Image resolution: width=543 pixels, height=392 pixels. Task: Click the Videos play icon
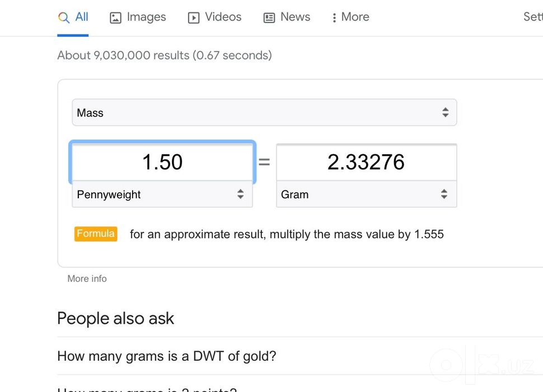click(x=194, y=18)
